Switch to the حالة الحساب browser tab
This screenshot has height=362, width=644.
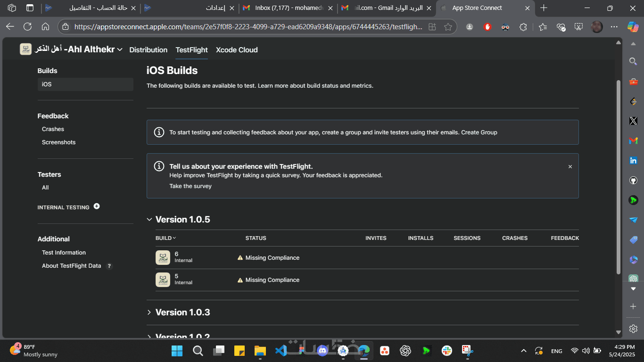tap(91, 8)
